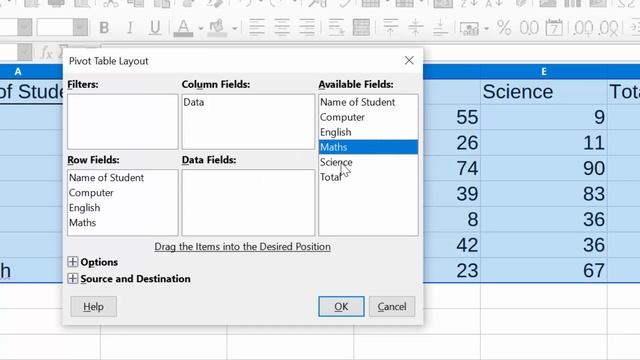640x360 pixels.
Task: Click Science cell with value 11
Action: [544, 142]
